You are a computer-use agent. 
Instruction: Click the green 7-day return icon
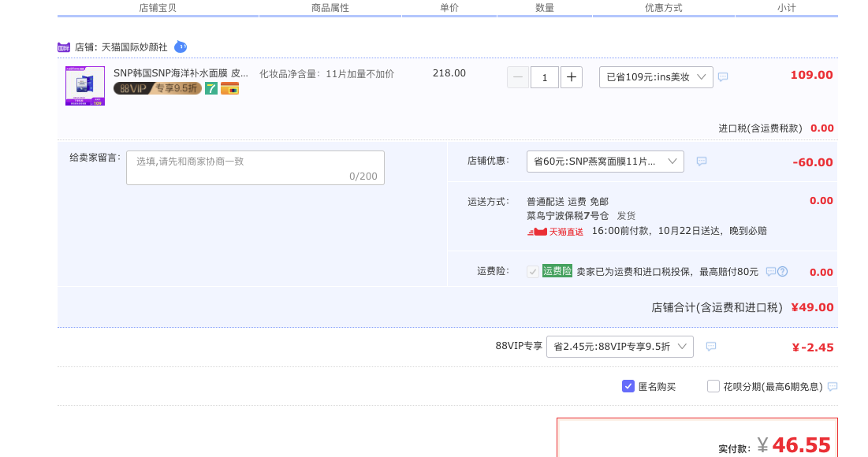tap(211, 88)
